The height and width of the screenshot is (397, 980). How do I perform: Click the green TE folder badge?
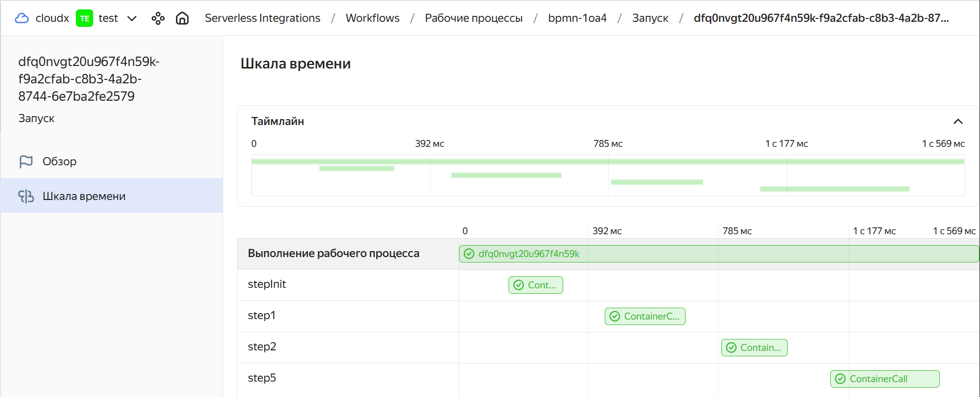click(x=84, y=18)
